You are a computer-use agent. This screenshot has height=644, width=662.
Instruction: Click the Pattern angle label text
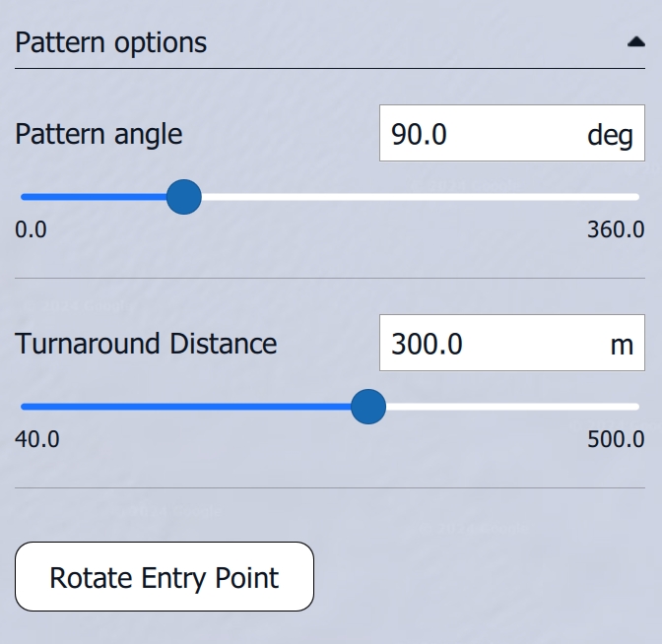[x=99, y=134]
